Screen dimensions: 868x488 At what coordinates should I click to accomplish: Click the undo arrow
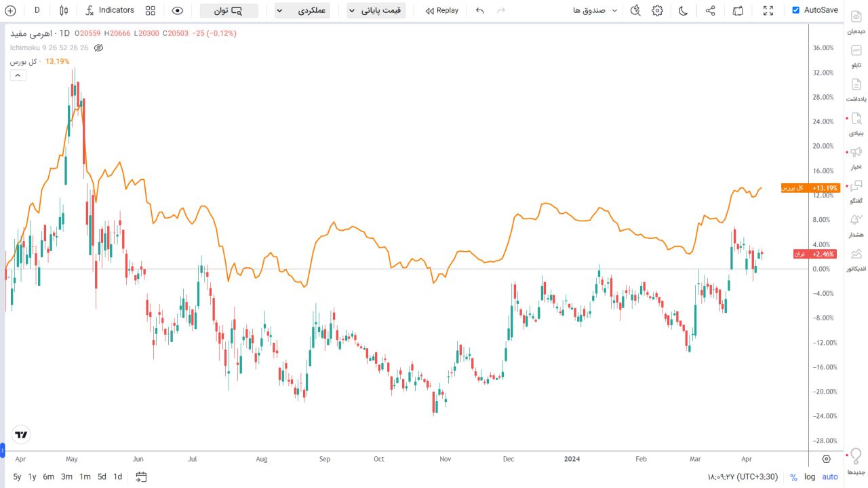(x=480, y=10)
